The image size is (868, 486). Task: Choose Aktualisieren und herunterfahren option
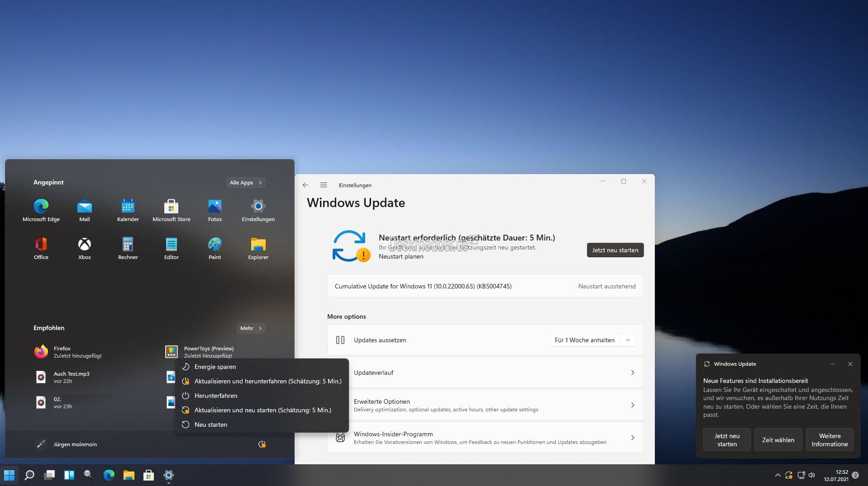(x=262, y=381)
